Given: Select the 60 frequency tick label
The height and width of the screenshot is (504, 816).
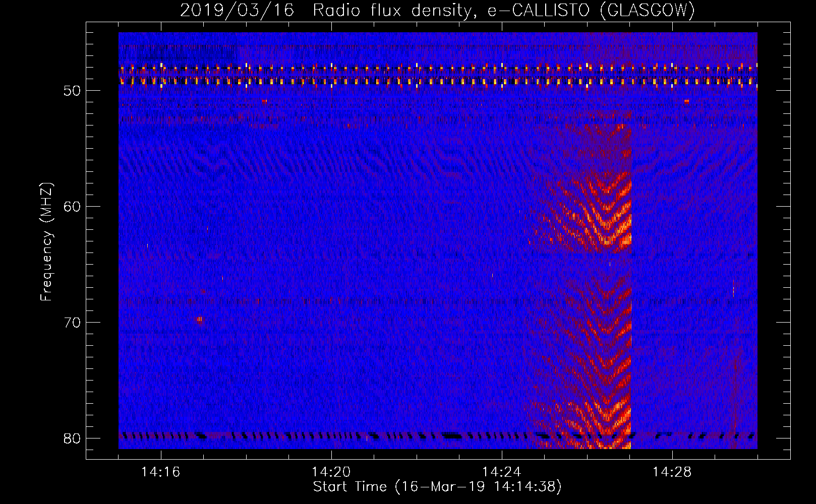Looking at the screenshot, I should point(72,207).
